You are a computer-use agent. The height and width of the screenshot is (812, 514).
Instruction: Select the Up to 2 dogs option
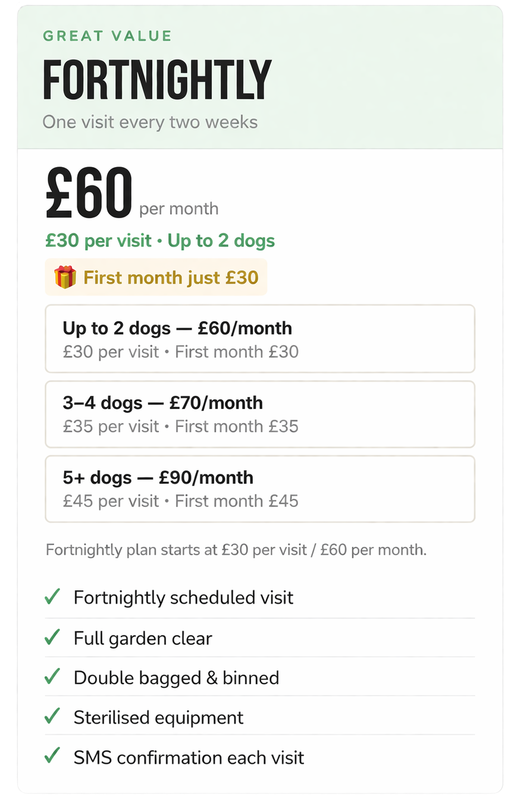(260, 339)
